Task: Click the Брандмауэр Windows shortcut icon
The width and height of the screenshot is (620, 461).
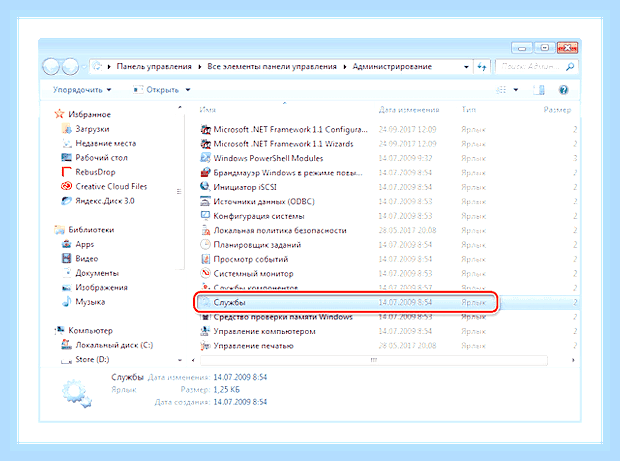Action: pos(205,172)
